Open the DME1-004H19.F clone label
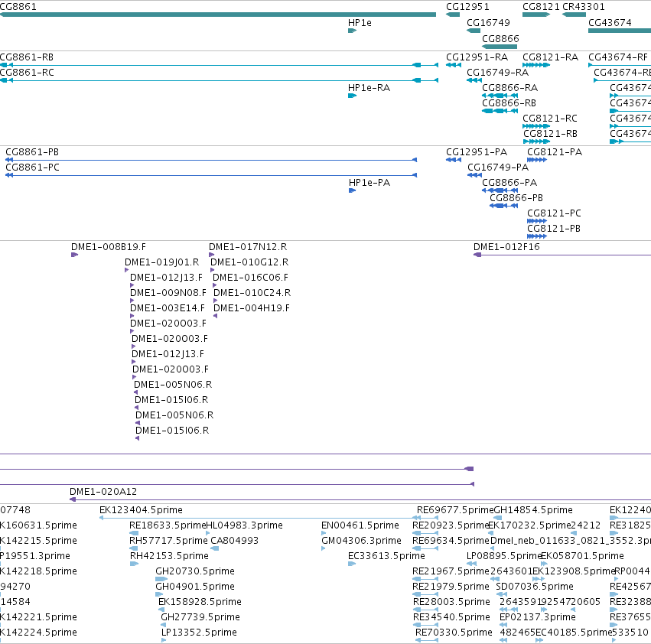The height and width of the screenshot is (644, 651). click(252, 308)
